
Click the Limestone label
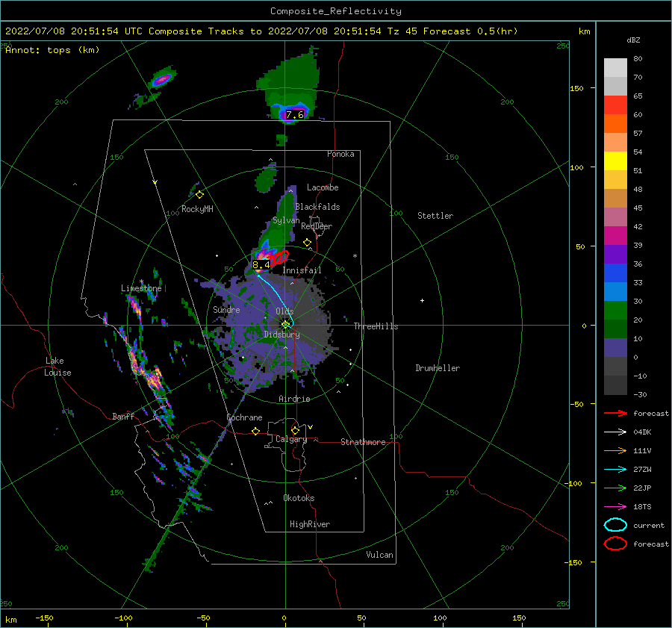click(141, 288)
